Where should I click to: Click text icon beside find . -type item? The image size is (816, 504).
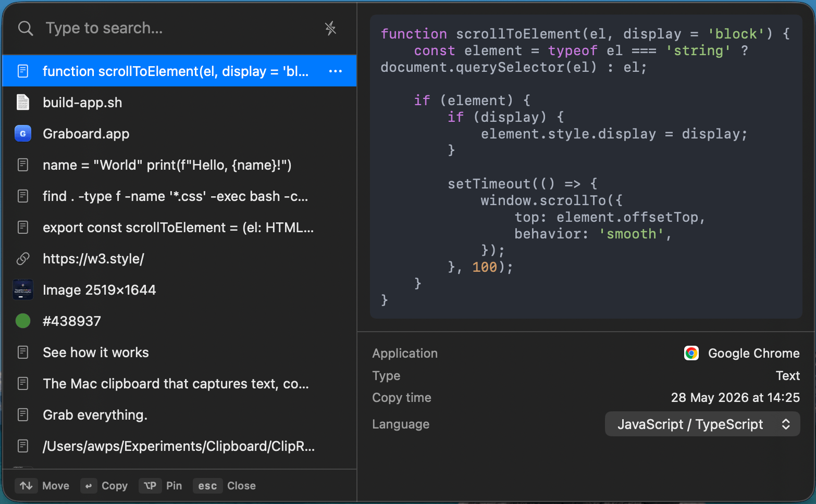click(x=23, y=196)
